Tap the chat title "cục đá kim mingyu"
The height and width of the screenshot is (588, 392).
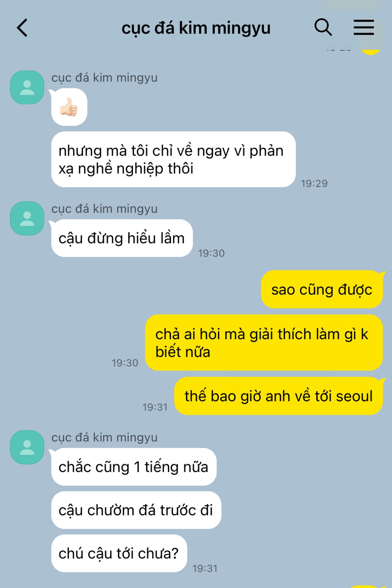196,28
